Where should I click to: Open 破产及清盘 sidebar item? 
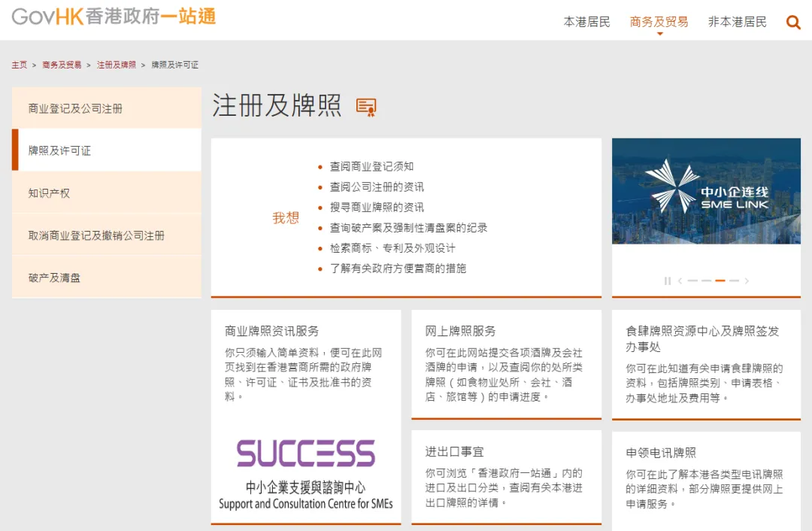click(54, 278)
